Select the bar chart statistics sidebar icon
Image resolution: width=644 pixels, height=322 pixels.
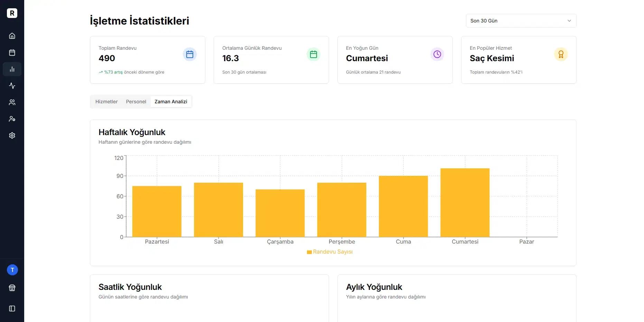[x=12, y=69]
